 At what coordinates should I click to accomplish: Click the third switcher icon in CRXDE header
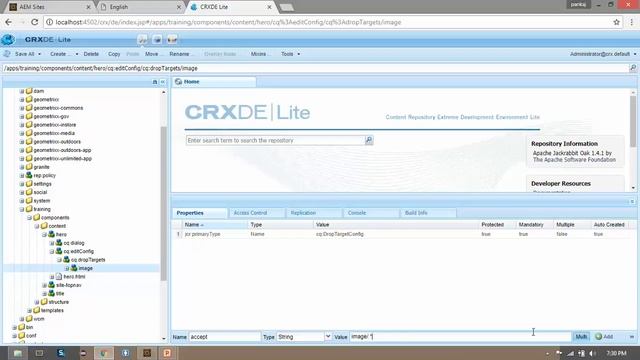click(172, 40)
